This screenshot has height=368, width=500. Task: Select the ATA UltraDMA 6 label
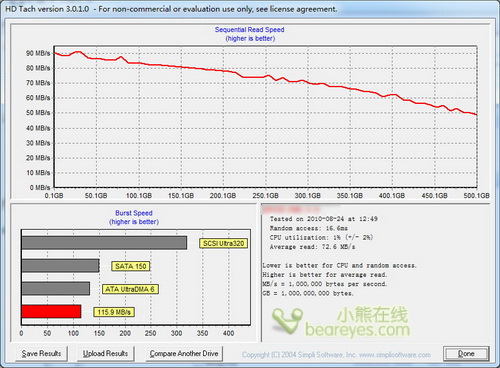130,289
